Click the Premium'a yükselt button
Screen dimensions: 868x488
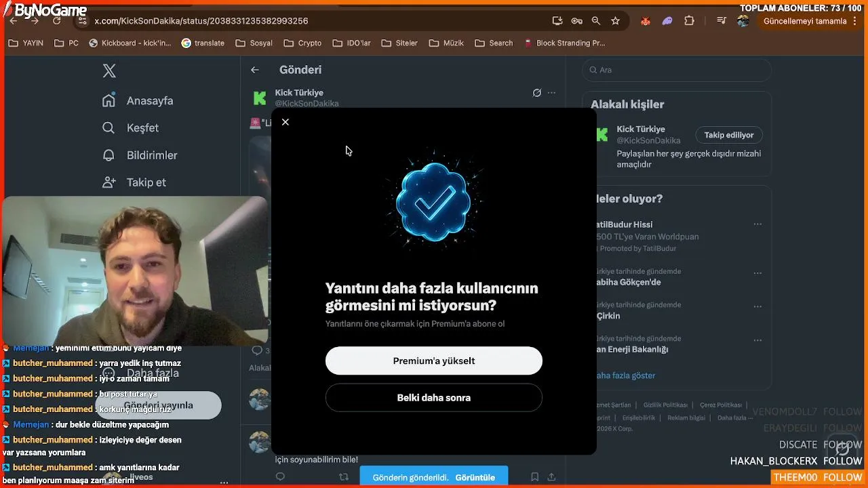(x=434, y=361)
